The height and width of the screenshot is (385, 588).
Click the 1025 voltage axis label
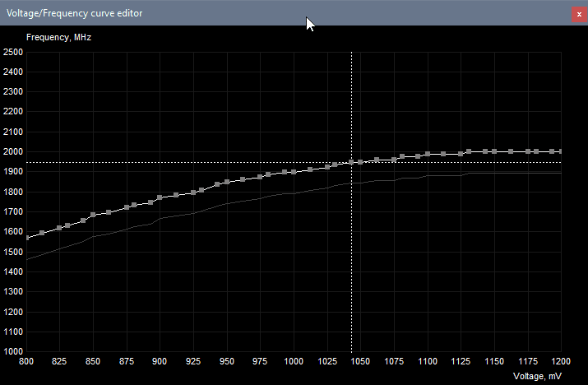click(327, 361)
